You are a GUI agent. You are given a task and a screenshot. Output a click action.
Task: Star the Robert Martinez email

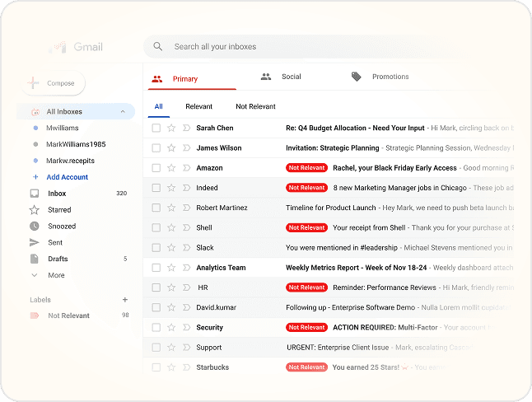click(171, 208)
